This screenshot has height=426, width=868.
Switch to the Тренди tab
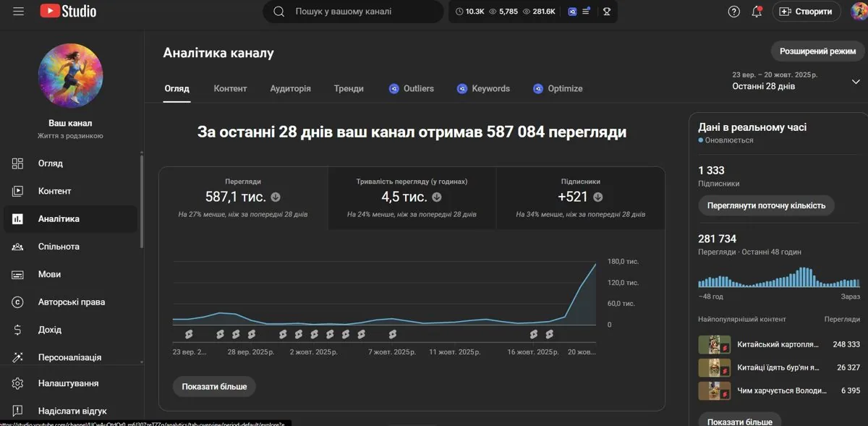tap(349, 88)
